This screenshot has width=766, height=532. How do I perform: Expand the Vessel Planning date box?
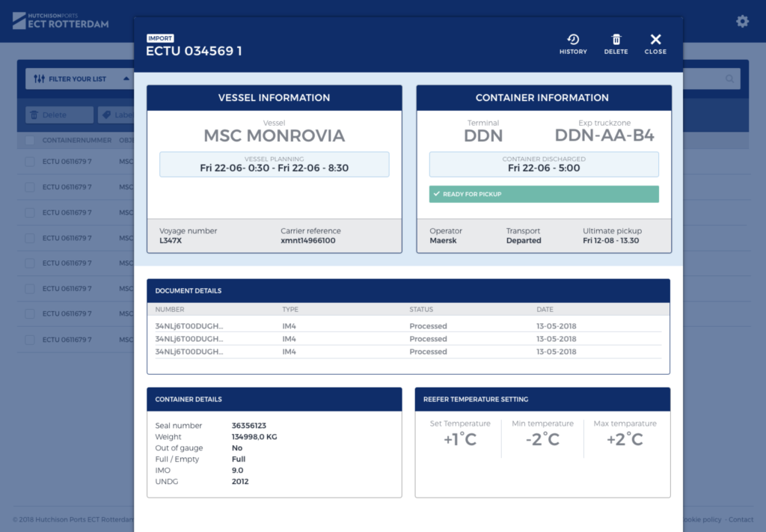coord(274,165)
